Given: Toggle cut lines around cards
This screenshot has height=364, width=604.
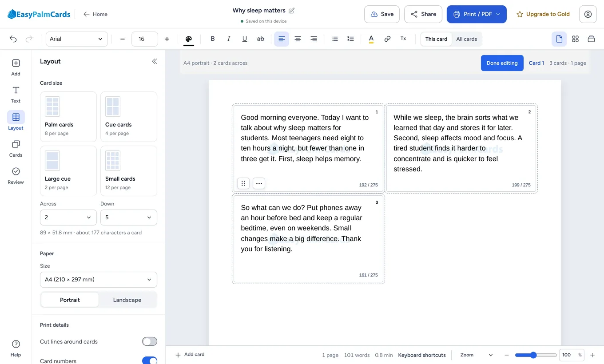Looking at the screenshot, I should tap(150, 341).
